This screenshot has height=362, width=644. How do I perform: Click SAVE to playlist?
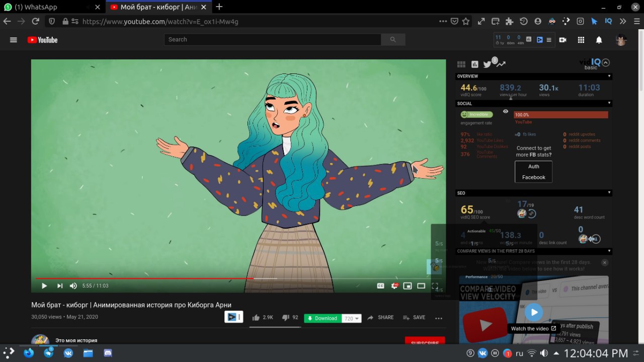click(x=414, y=318)
